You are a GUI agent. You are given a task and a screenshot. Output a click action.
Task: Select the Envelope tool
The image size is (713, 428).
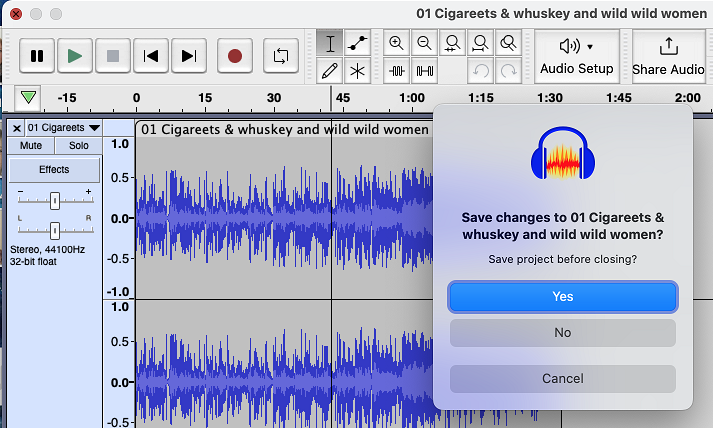point(357,43)
